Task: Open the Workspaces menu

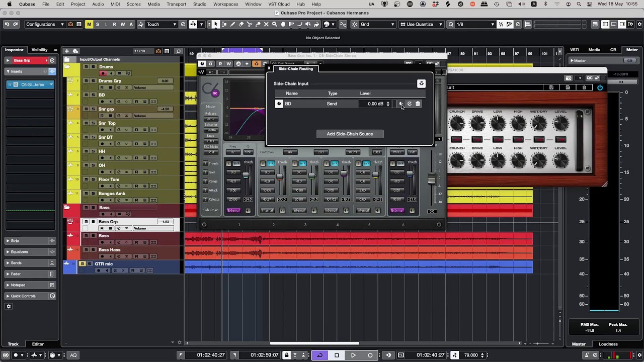Action: point(225,4)
